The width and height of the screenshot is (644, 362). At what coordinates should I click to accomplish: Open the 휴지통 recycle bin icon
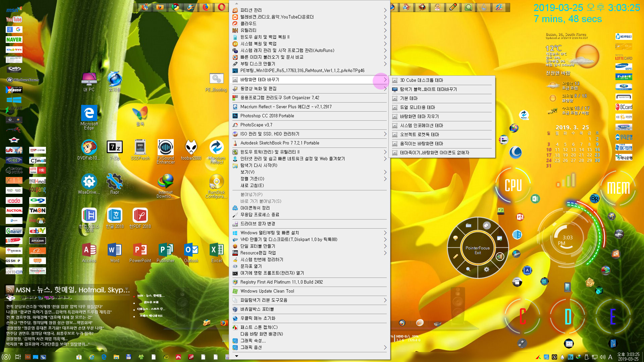115,81
